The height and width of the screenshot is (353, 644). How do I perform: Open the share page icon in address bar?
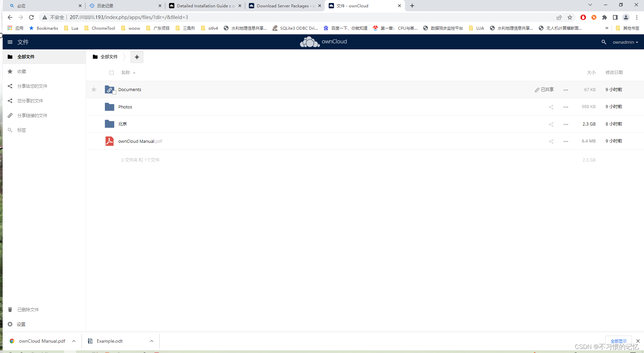(559, 17)
